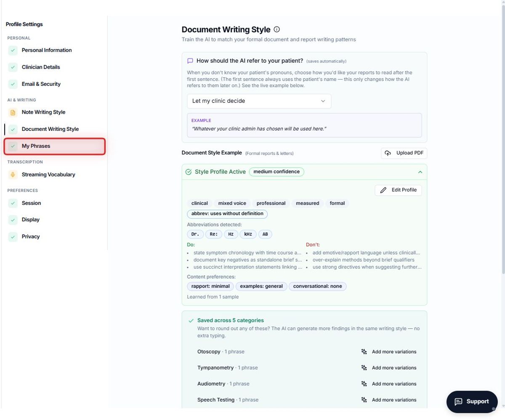
Task: Click the 'Hz' abbreviation chip
Action: pyautogui.click(x=231, y=234)
